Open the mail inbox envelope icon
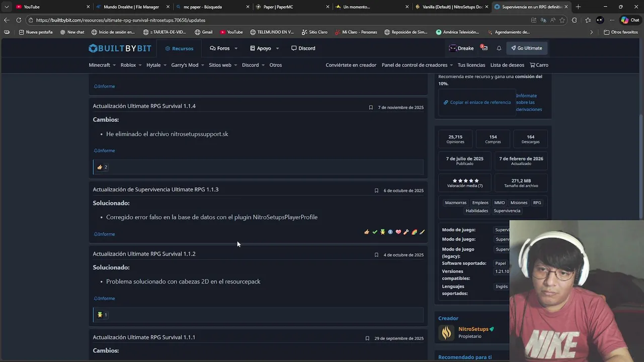The image size is (644, 362). click(484, 48)
